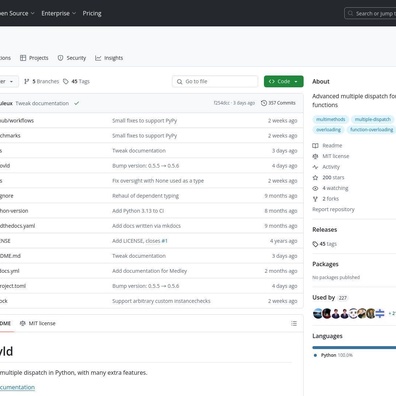This screenshot has height=396, width=396.
Task: Open the Releases section heading
Action: [325, 230]
